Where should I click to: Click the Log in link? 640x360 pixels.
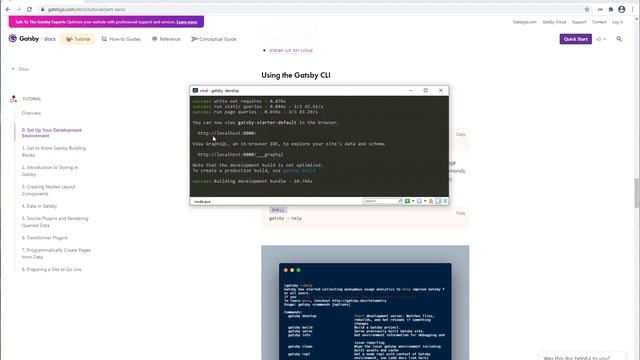coord(618,22)
